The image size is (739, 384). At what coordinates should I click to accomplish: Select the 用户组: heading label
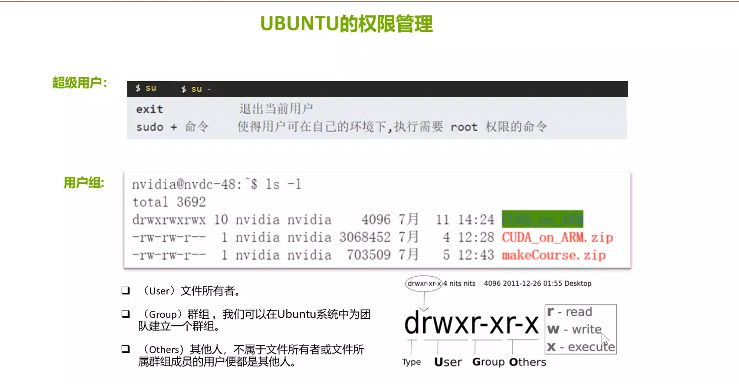point(84,183)
